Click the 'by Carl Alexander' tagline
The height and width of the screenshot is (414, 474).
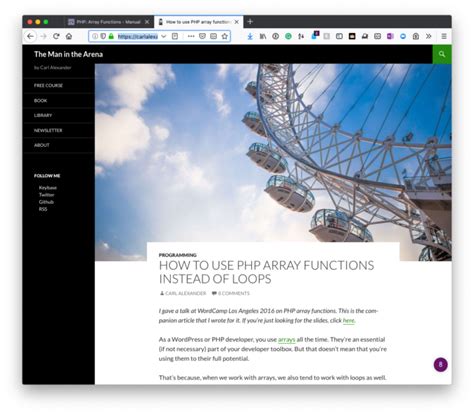(x=52, y=68)
